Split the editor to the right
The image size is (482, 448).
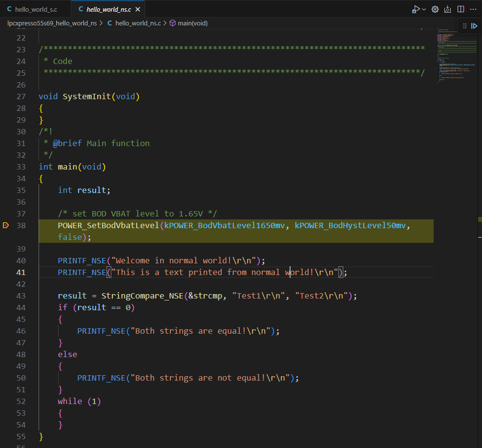[x=461, y=9]
